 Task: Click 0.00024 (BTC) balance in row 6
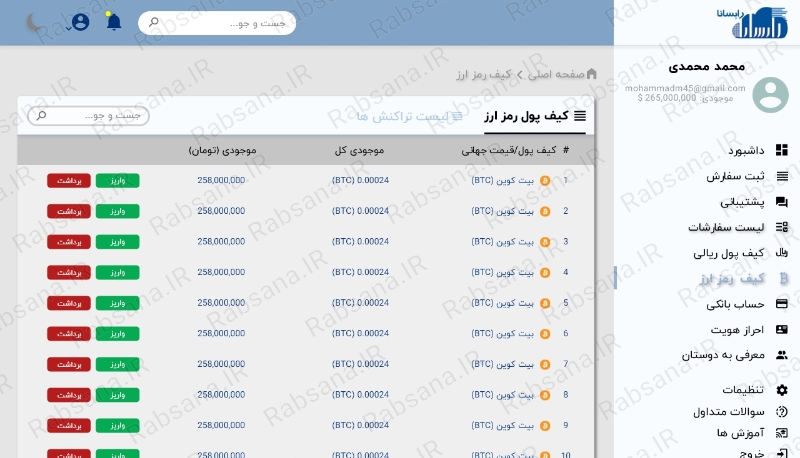point(360,334)
